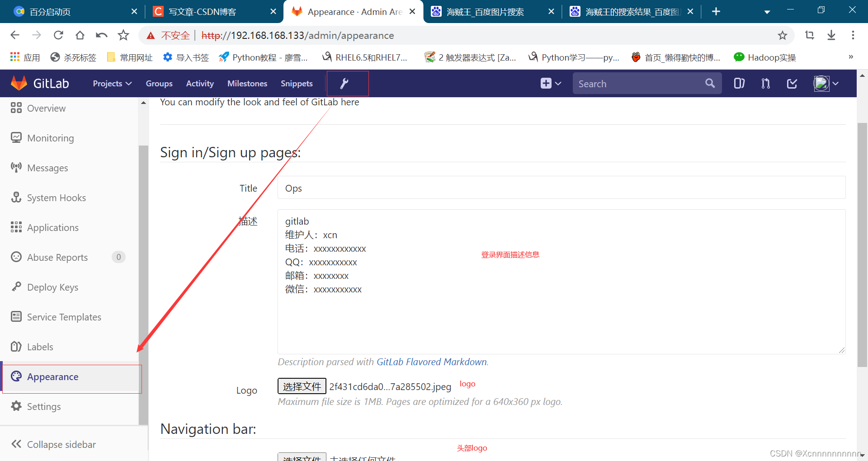Click the undo close tab icon

102,35
